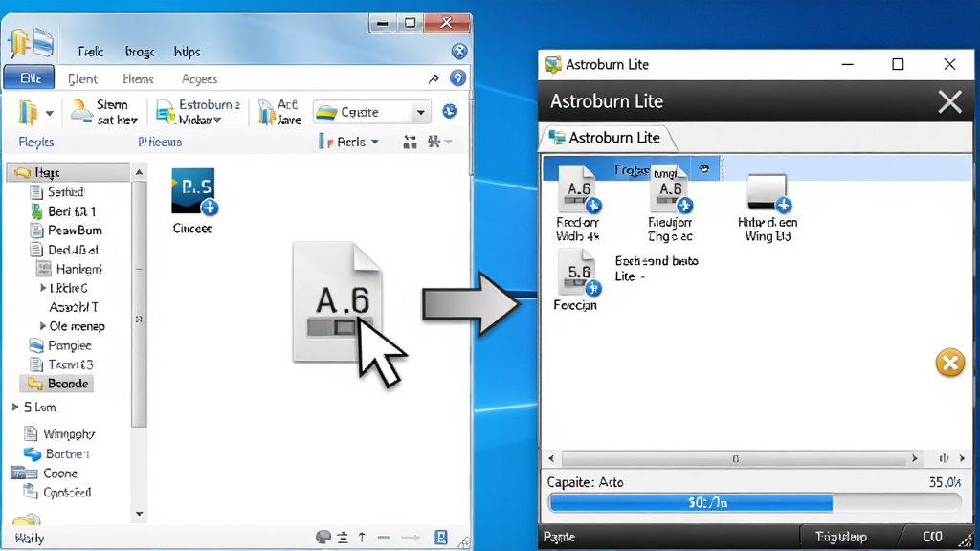
Task: Click the right arrow of the Astroburn scrollbar
Action: coord(914,458)
